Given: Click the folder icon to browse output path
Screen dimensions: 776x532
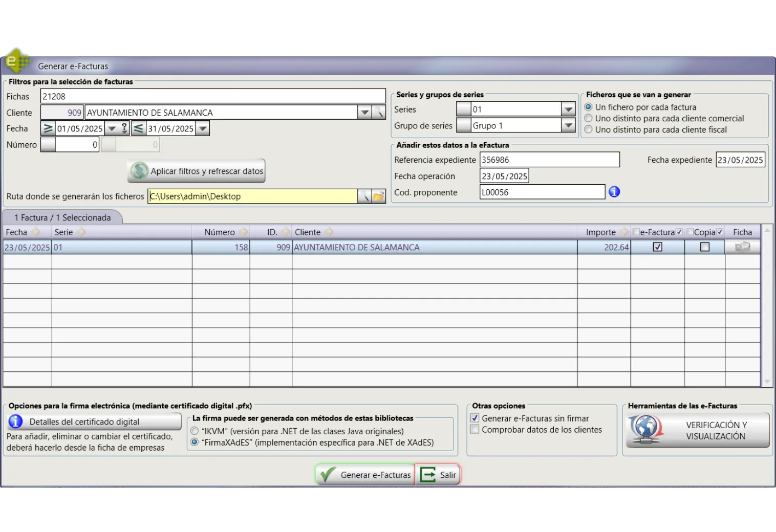Looking at the screenshot, I should (x=379, y=196).
